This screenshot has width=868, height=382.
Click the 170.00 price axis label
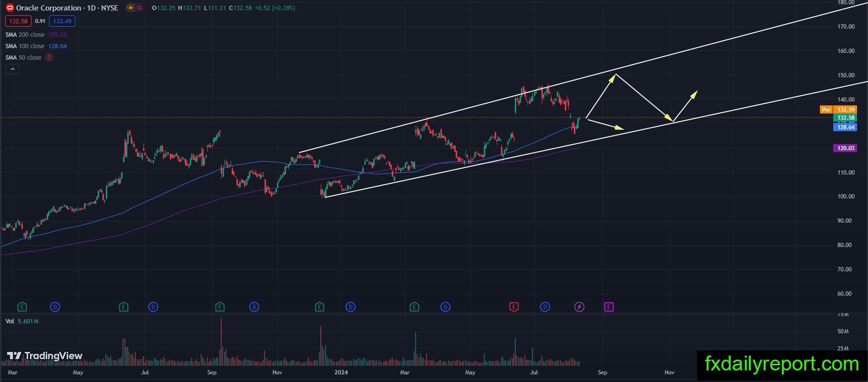point(846,27)
